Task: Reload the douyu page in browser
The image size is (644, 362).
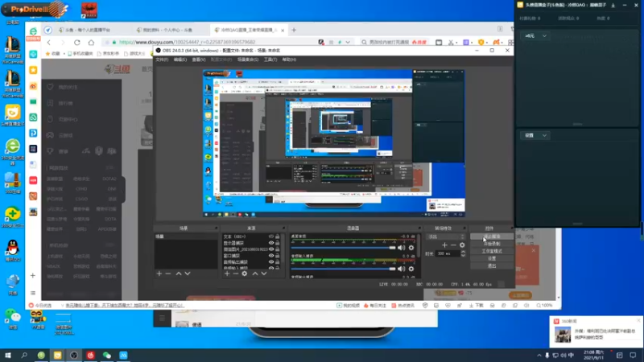Action: pos(76,43)
